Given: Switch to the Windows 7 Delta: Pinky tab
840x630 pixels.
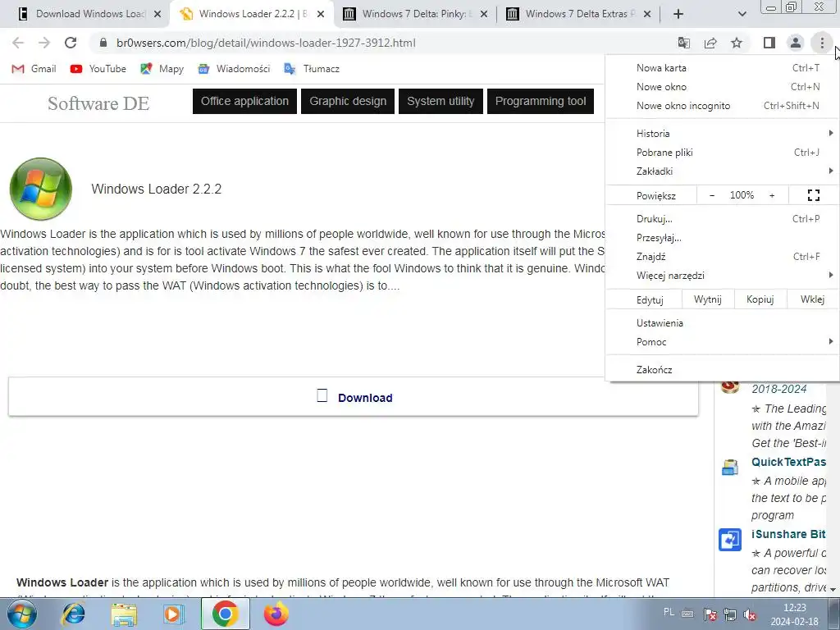Looking at the screenshot, I should point(415,14).
